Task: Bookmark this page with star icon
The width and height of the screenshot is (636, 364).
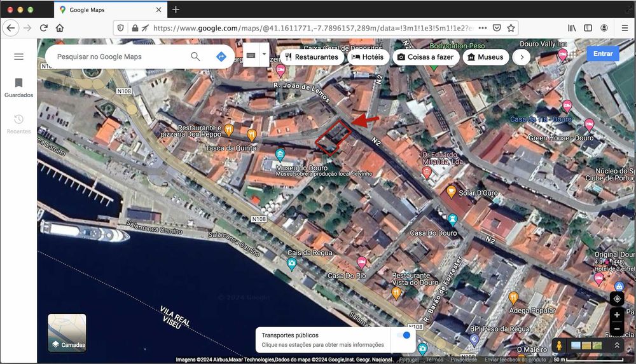Action: [511, 28]
